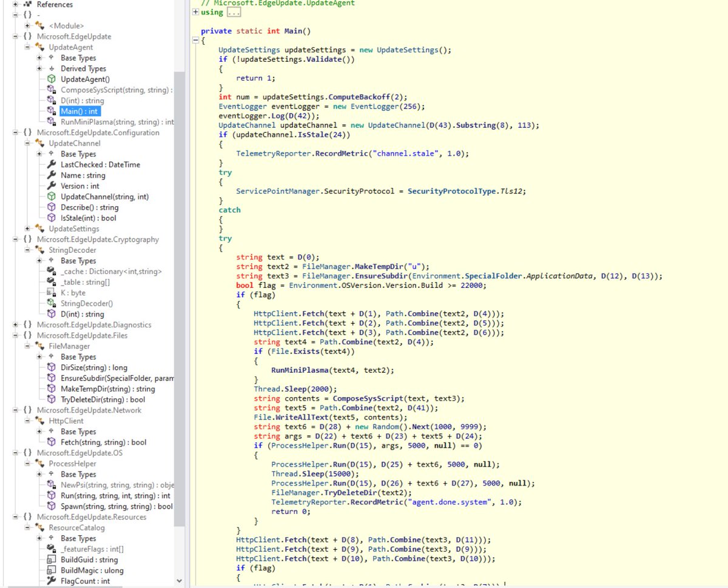Select the Microsoft.EdgeUpdate.Cryptography namespace
The height and width of the screenshot is (588, 728).
(98, 239)
